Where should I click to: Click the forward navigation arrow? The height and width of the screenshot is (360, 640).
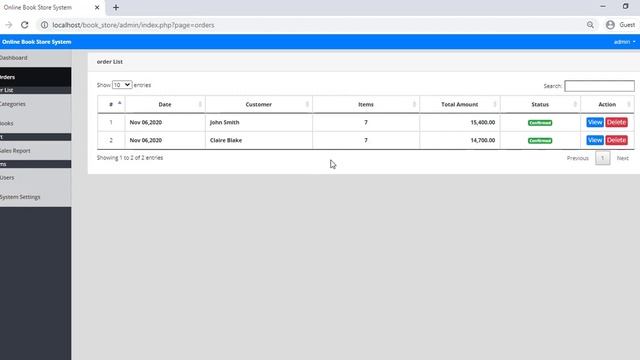click(x=9, y=25)
